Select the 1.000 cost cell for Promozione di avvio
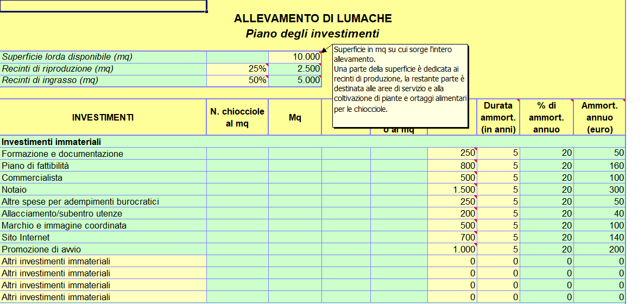Image resolution: width=644 pixels, height=304 pixels. [452, 249]
